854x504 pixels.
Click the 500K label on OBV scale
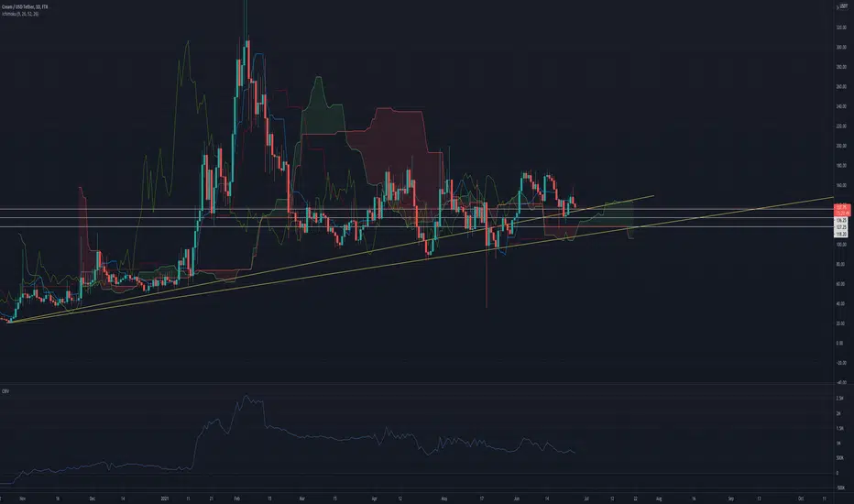point(840,457)
